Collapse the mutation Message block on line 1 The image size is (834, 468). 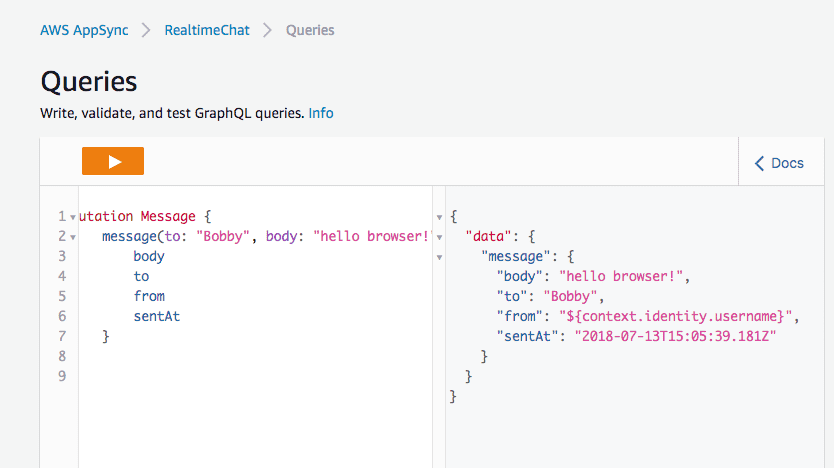point(73,217)
